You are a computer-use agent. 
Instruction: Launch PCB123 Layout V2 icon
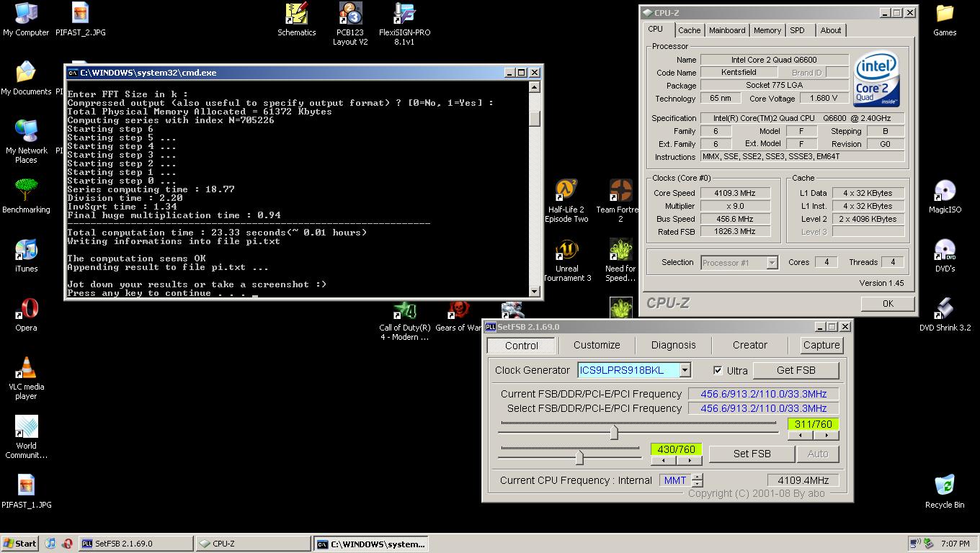pos(350,24)
